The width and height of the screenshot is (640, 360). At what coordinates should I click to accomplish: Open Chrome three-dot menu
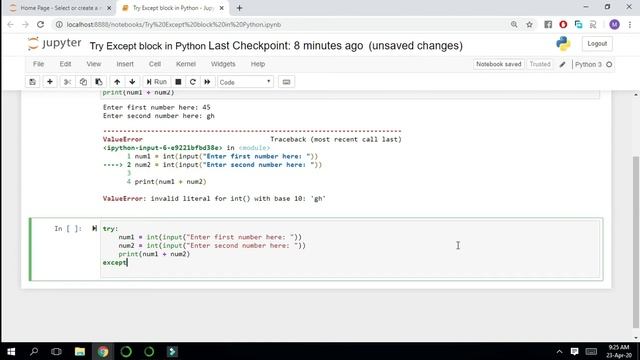click(x=630, y=24)
